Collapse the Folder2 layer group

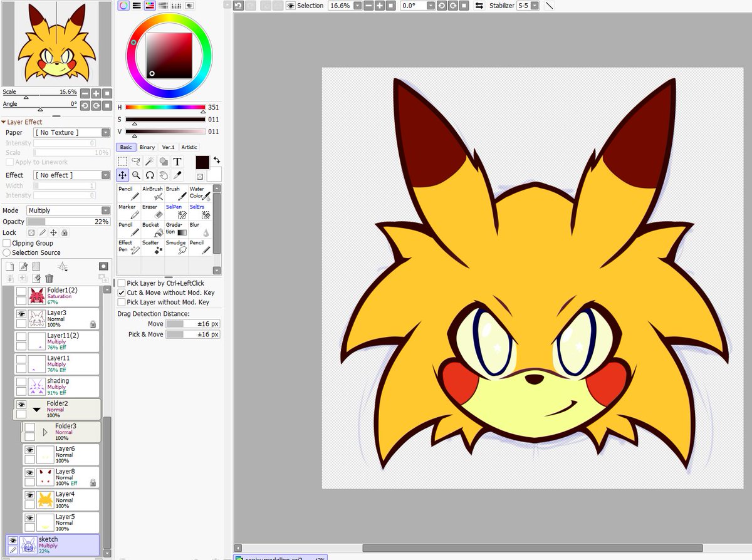coord(36,410)
